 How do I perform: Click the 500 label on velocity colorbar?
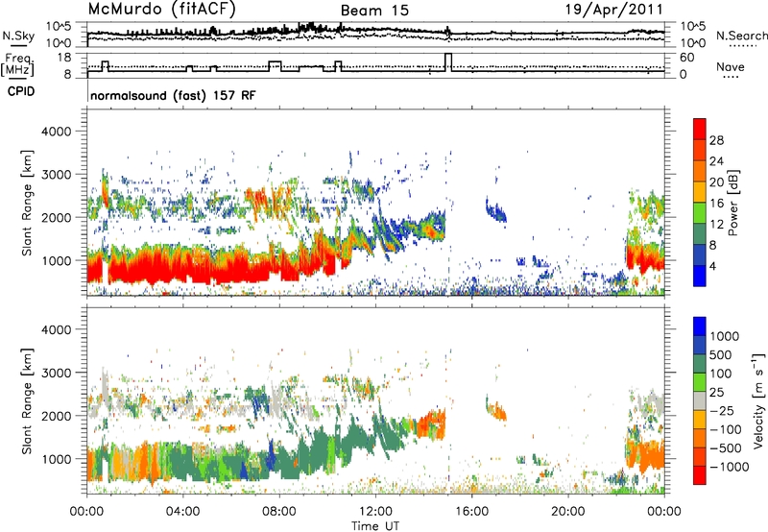[x=723, y=355]
